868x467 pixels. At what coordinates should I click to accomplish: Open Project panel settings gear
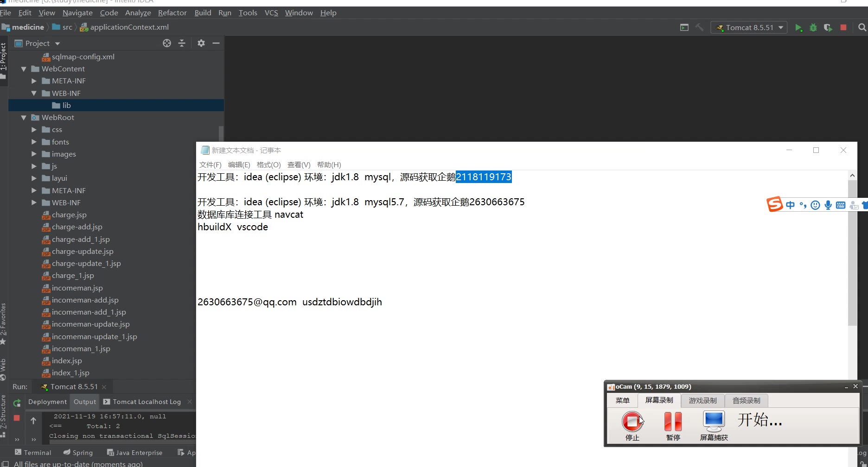tap(201, 43)
